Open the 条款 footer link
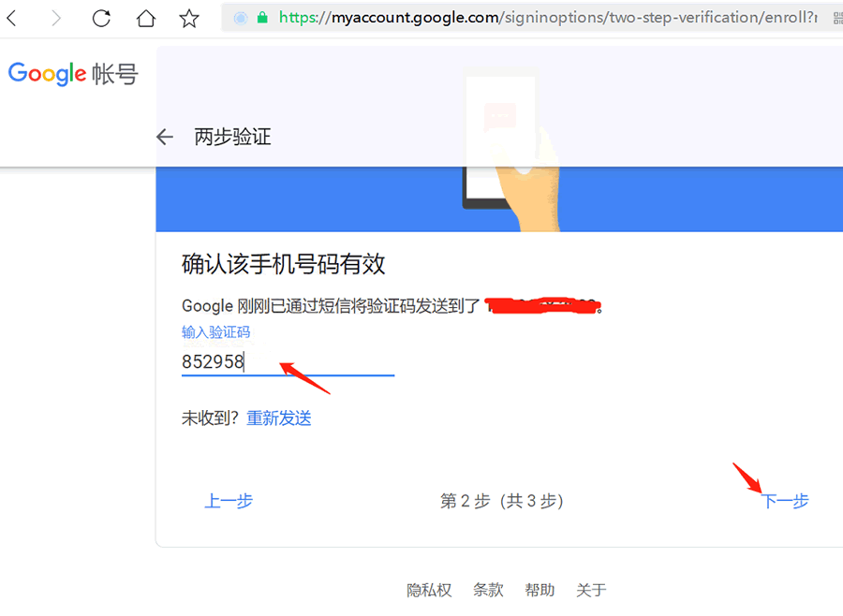The image size is (843, 616). pyautogui.click(x=488, y=590)
